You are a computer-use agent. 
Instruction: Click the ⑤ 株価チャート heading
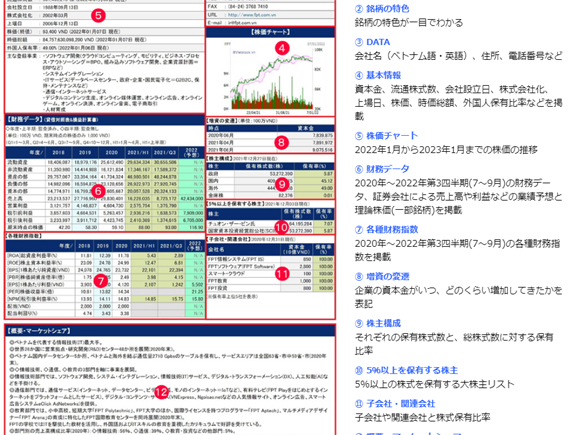coord(386,135)
